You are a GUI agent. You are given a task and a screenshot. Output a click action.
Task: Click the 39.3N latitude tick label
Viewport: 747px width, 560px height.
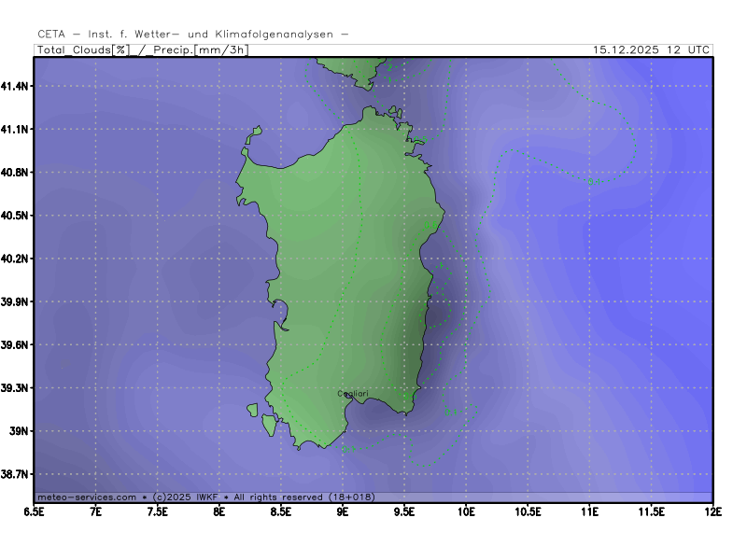16,388
